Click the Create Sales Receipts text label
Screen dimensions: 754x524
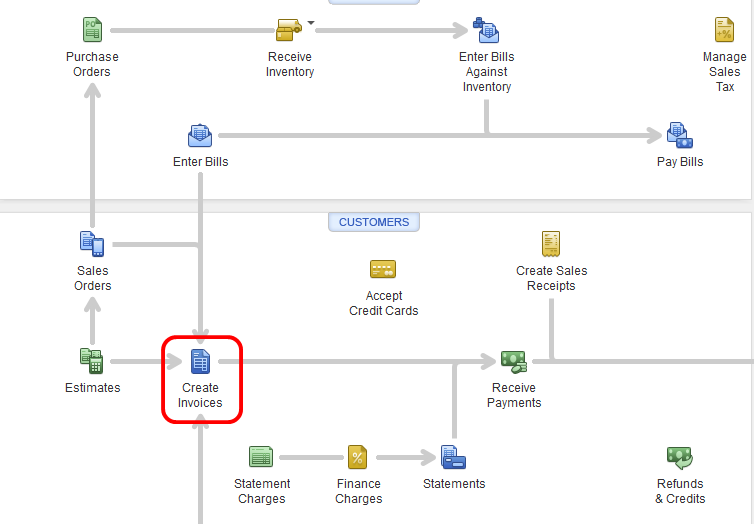[x=552, y=278]
